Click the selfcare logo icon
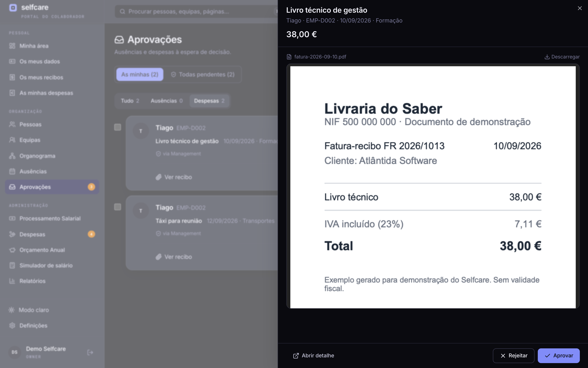 coord(13,8)
